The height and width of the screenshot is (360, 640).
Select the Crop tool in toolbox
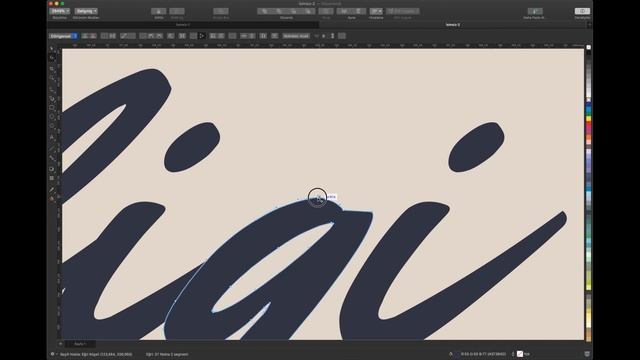[52, 69]
